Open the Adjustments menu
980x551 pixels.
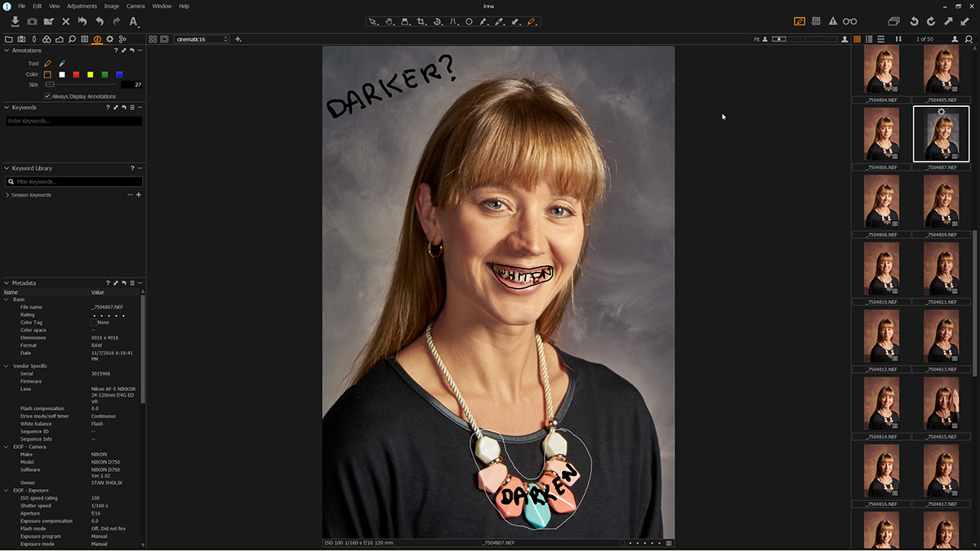pos(82,6)
